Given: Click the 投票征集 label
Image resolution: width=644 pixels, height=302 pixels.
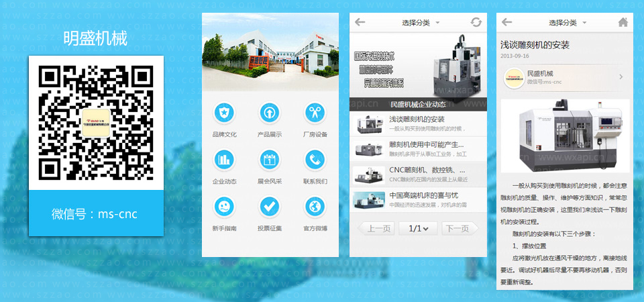Looking at the screenshot, I should coord(270,228).
